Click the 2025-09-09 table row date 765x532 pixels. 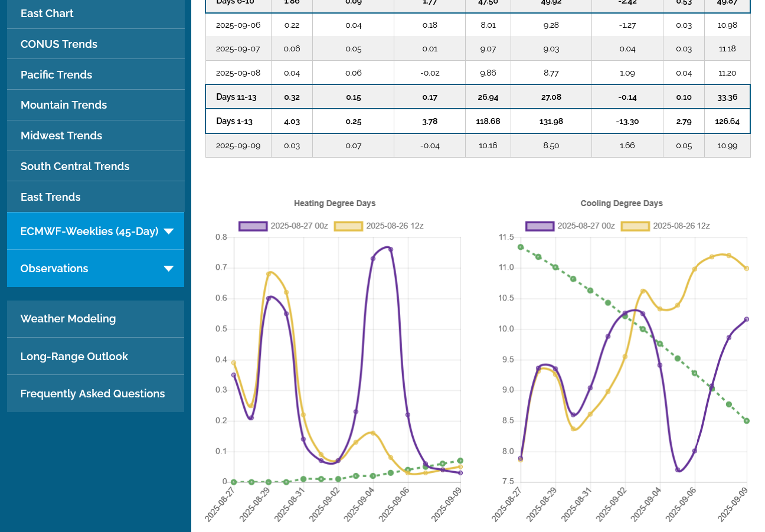coord(238,145)
